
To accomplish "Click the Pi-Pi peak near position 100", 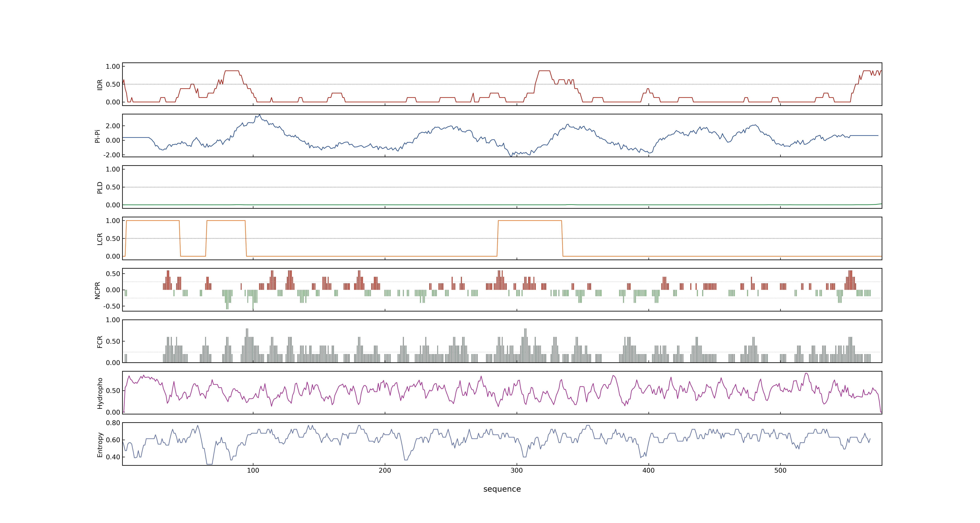I will point(260,115).
